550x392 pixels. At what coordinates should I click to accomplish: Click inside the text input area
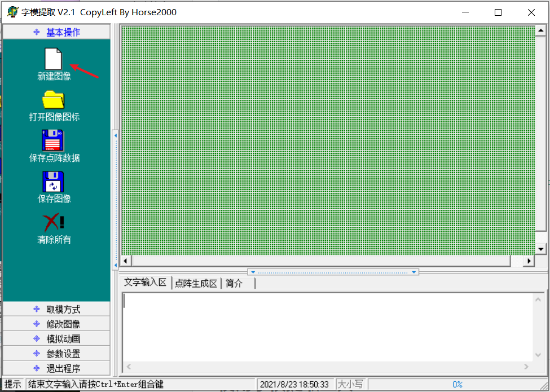click(328, 327)
